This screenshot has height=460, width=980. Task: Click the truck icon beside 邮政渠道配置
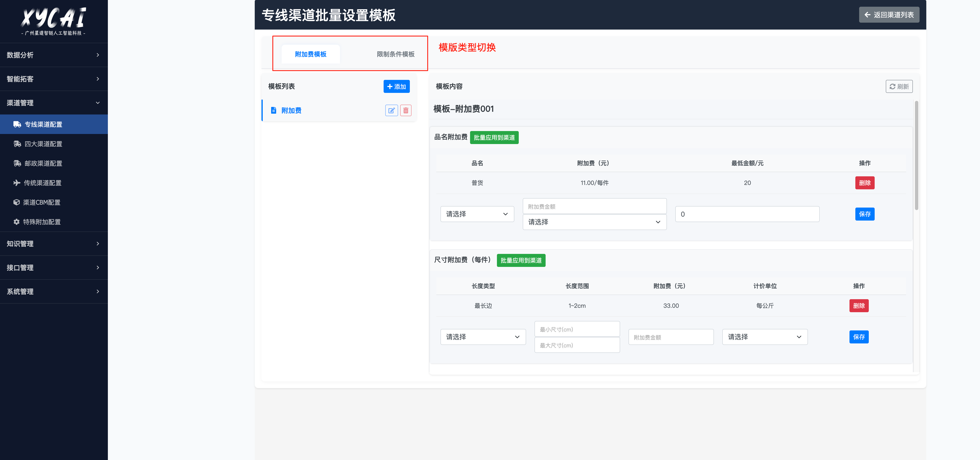click(x=17, y=164)
